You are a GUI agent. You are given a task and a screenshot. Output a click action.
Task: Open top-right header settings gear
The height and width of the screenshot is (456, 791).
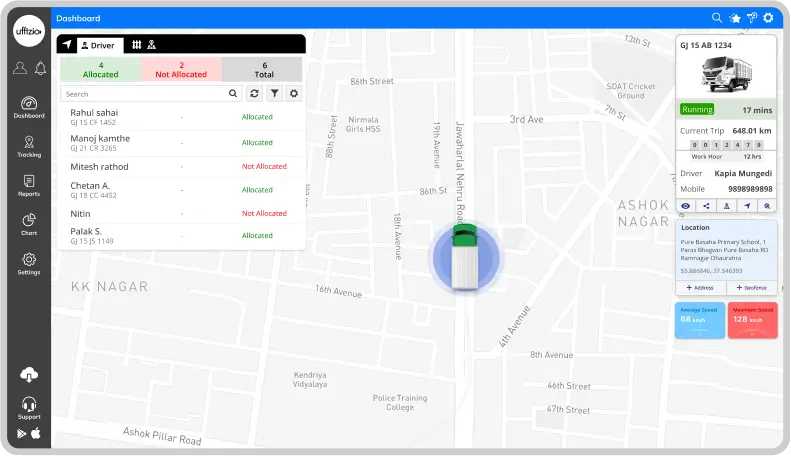point(768,17)
